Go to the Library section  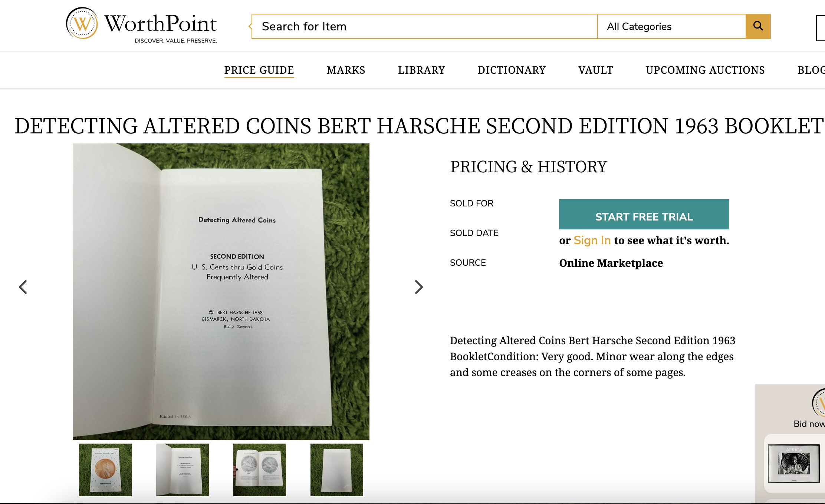(421, 70)
